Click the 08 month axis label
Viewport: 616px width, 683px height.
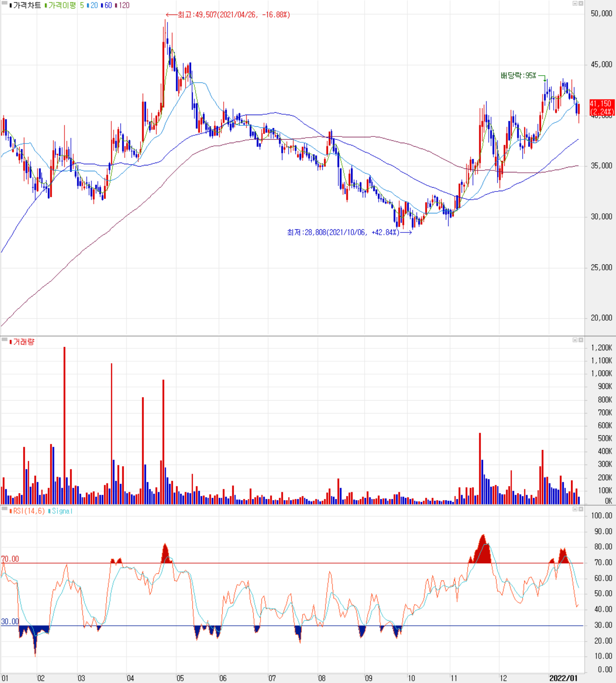coord(322,678)
